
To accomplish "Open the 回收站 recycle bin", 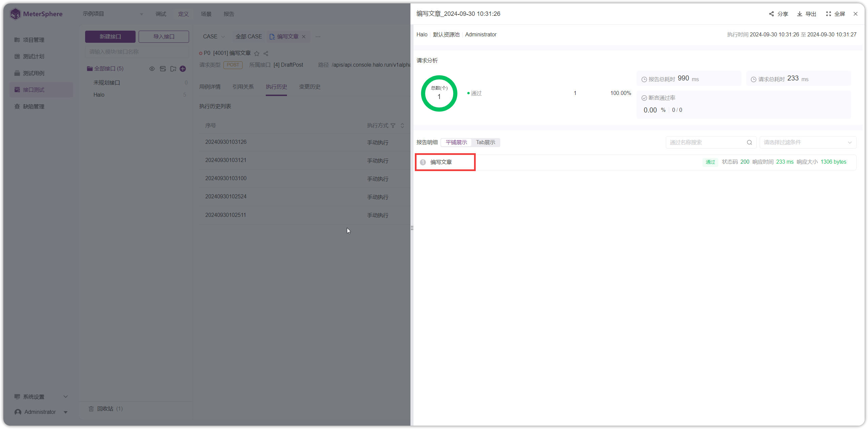I will [x=106, y=408].
